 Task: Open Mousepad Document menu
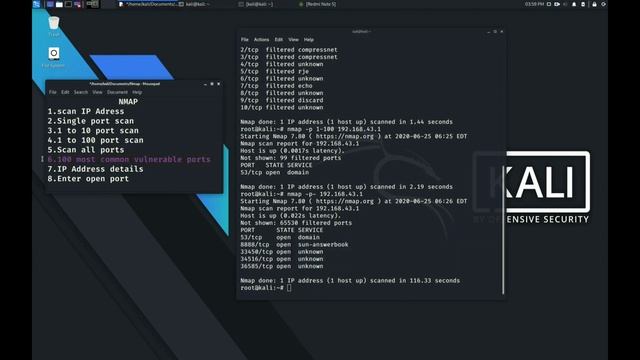point(117,92)
